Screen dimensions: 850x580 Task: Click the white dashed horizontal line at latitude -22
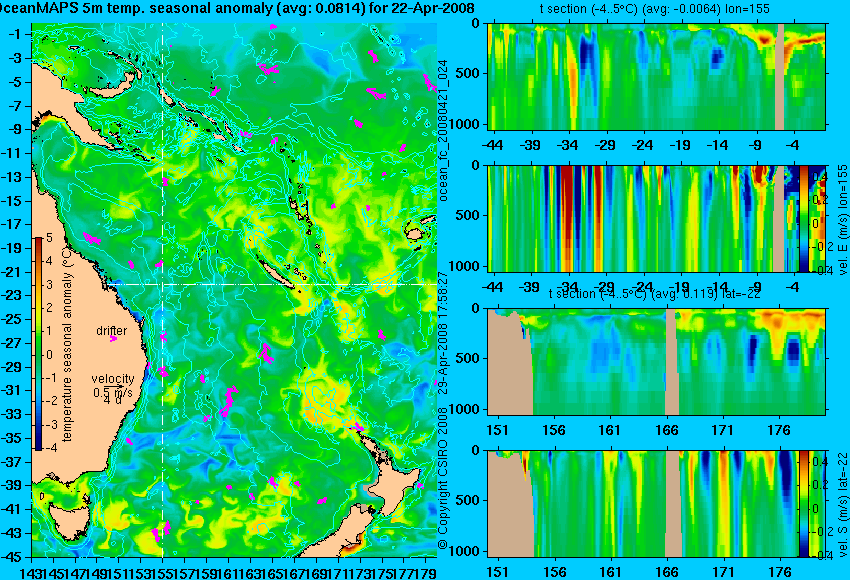pos(271,284)
